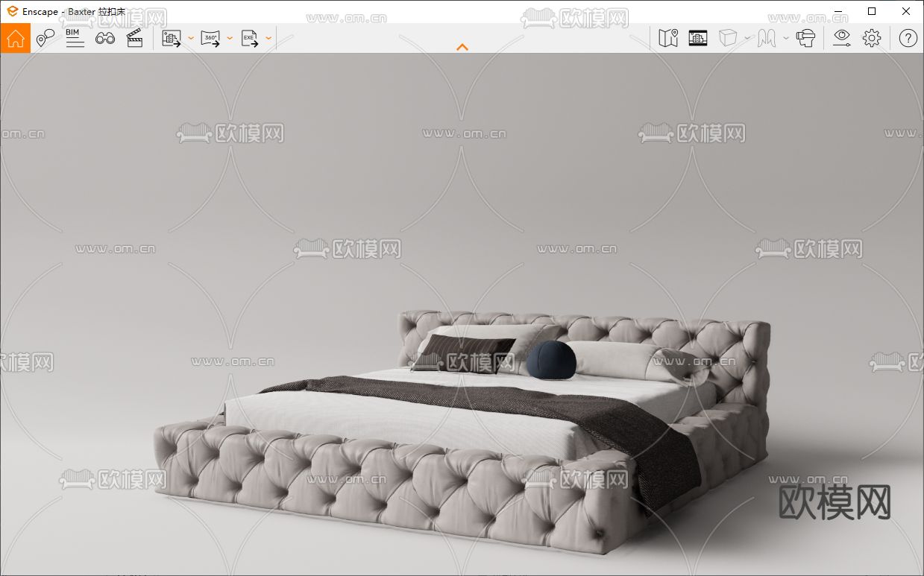Screen dimensions: 924x576
Task: Open the screenshot export dropdown arrow
Action: [x=191, y=38]
